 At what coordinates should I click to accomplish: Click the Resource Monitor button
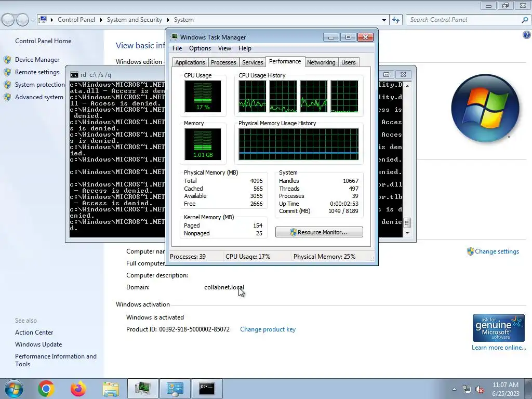pyautogui.click(x=319, y=232)
